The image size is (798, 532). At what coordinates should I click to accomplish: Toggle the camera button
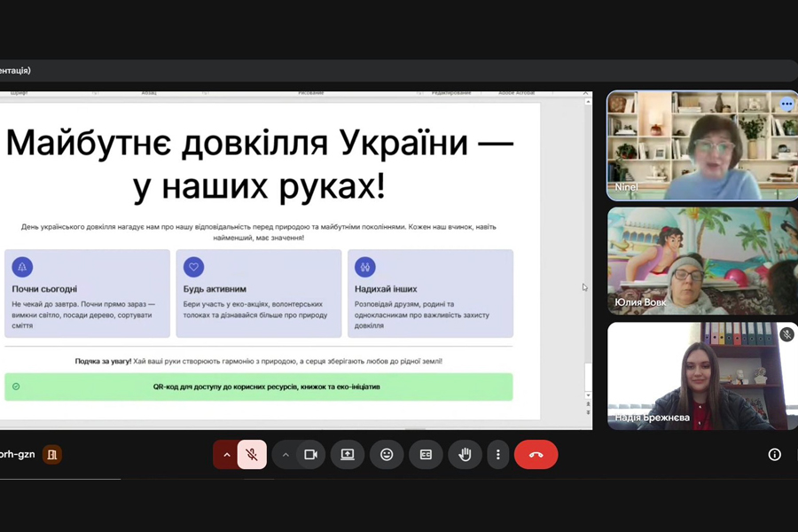coord(310,455)
